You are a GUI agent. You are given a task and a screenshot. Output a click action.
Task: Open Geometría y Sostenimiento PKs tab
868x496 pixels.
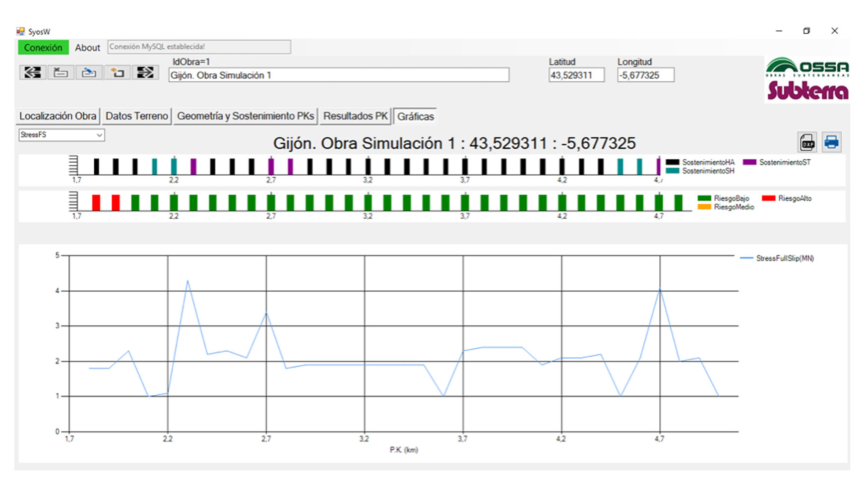pos(246,116)
